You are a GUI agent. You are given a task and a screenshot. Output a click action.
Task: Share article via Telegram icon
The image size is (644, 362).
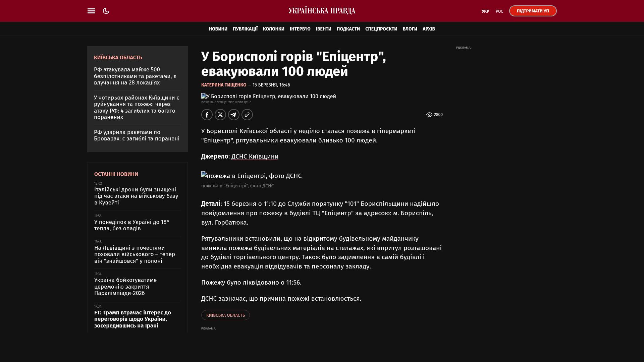tap(234, 115)
